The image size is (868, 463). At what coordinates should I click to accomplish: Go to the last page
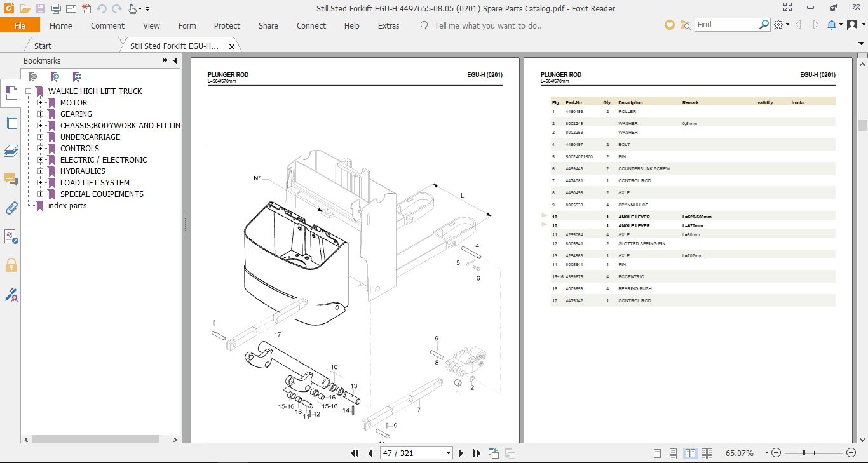(477, 453)
